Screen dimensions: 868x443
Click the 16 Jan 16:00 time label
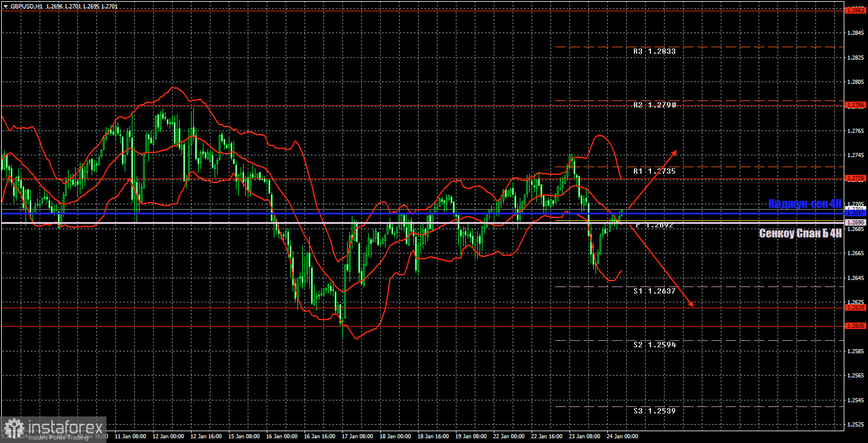(320, 436)
